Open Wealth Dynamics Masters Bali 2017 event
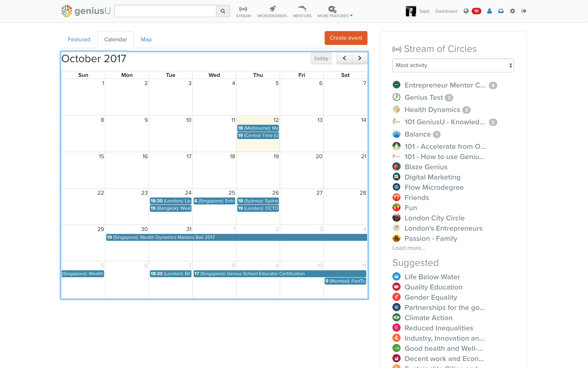The image size is (588, 368). pyautogui.click(x=236, y=237)
